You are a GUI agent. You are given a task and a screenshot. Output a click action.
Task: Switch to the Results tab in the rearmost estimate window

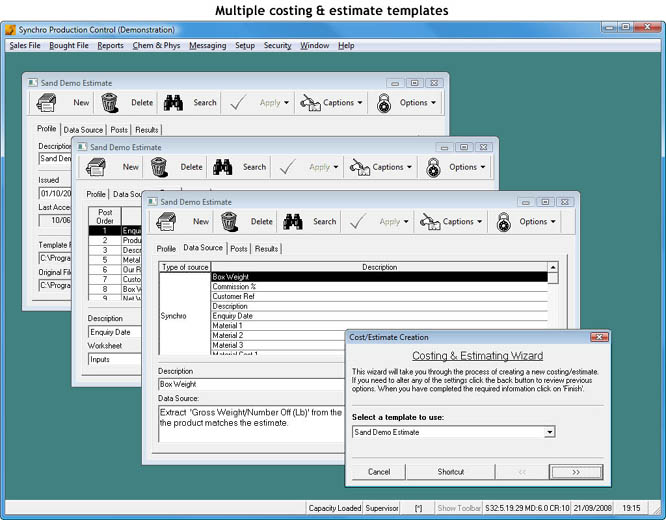147,130
